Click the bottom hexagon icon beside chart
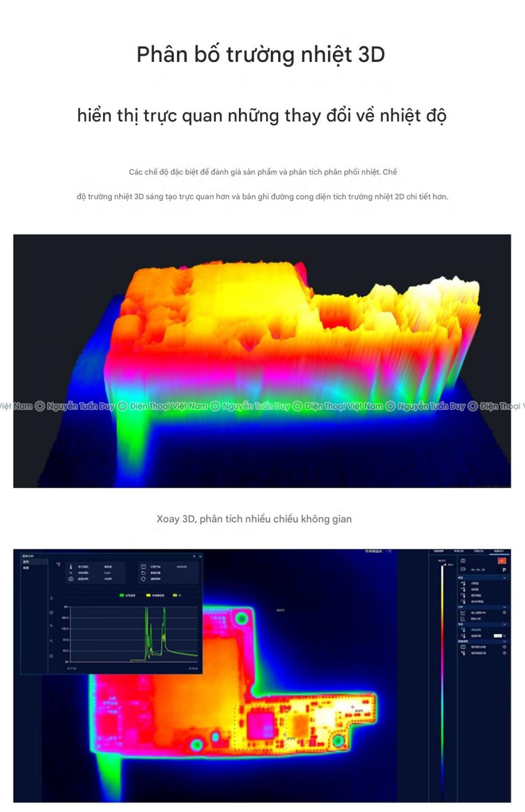 (51, 656)
